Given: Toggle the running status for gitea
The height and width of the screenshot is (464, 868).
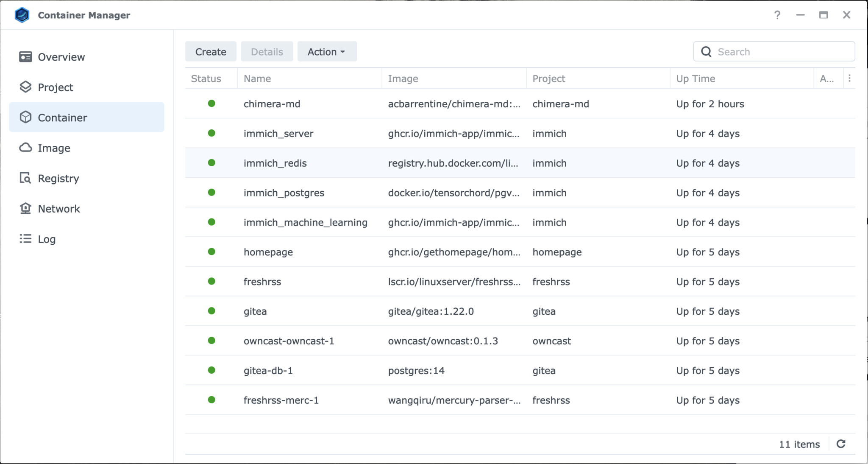Looking at the screenshot, I should (x=211, y=311).
